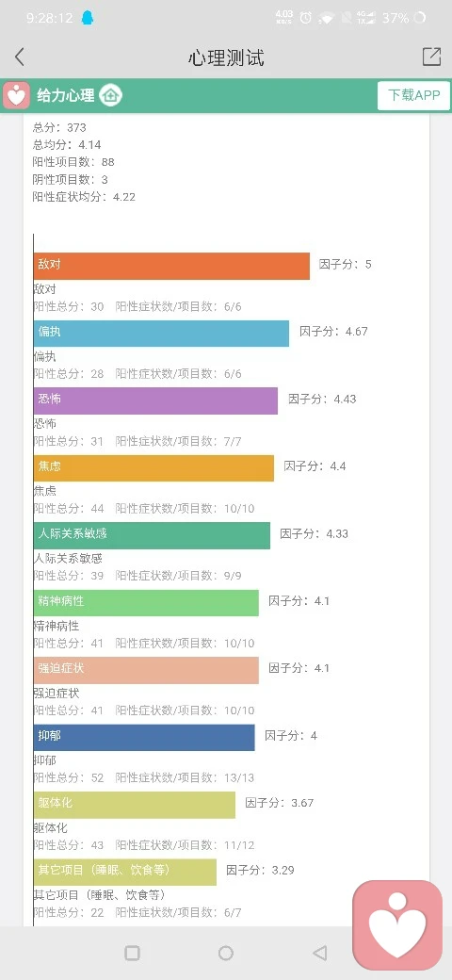
Task: Open the share/export icon top right
Action: tap(431, 57)
